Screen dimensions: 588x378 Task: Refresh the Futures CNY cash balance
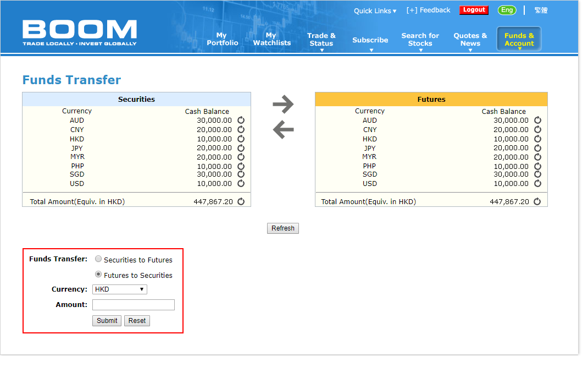click(538, 129)
